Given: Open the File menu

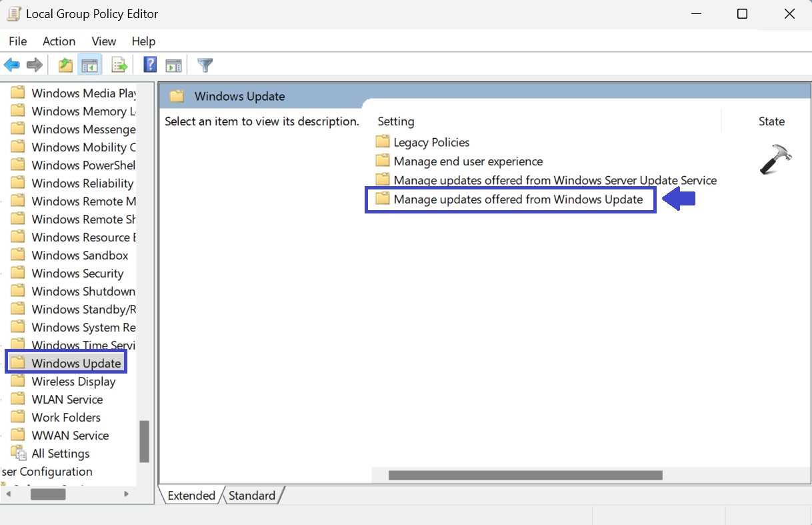Looking at the screenshot, I should pos(18,41).
